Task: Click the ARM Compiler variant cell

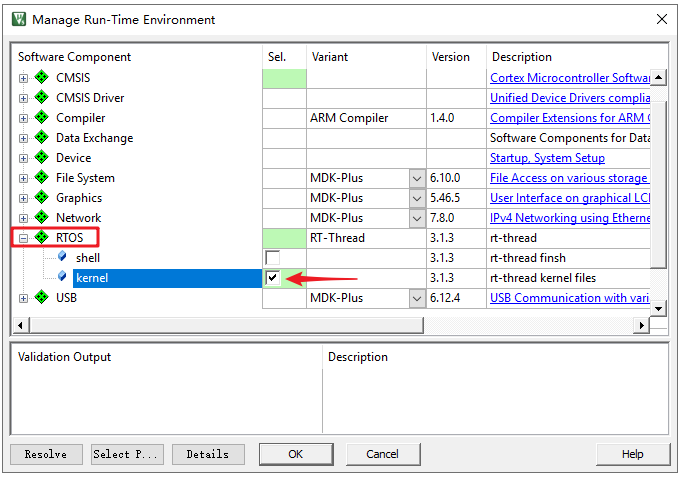Action: [x=366, y=118]
